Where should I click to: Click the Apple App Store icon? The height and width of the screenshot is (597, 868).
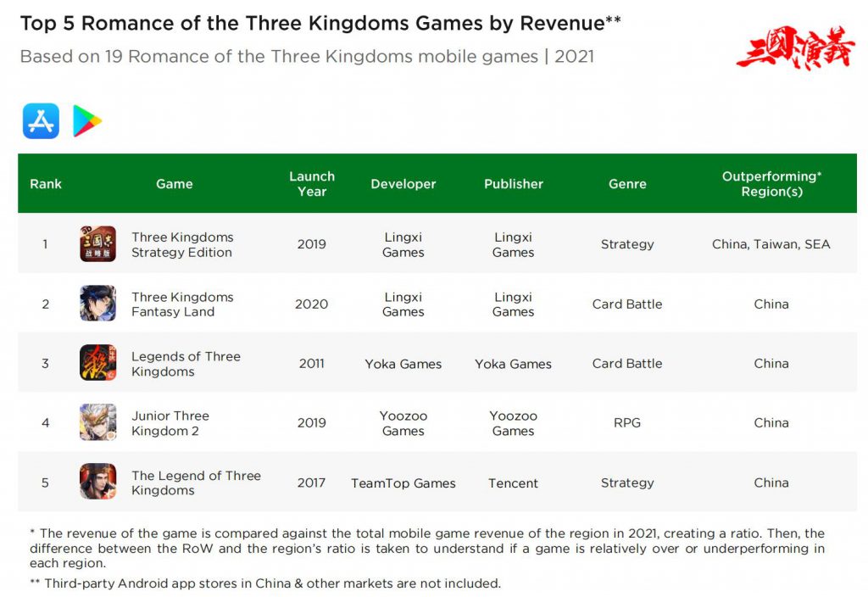[x=41, y=121]
